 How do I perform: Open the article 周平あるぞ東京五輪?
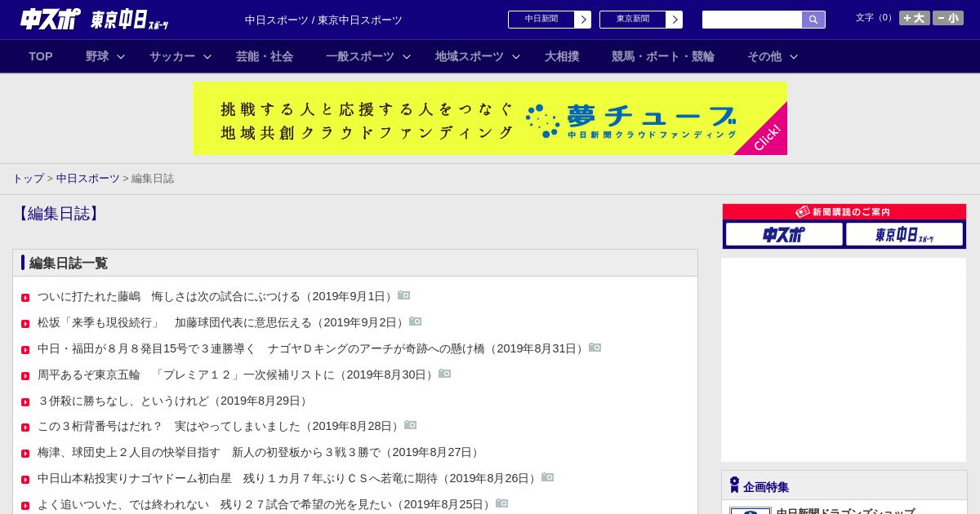pos(238,374)
